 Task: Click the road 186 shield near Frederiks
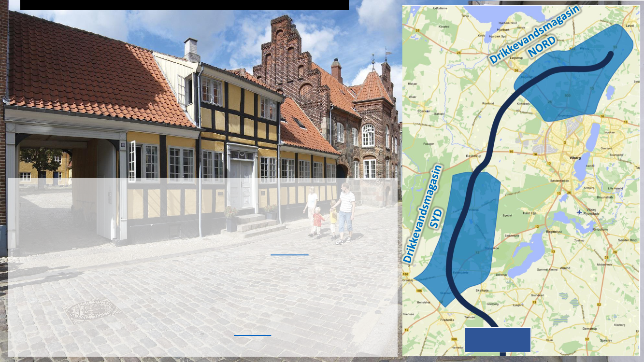419,291
